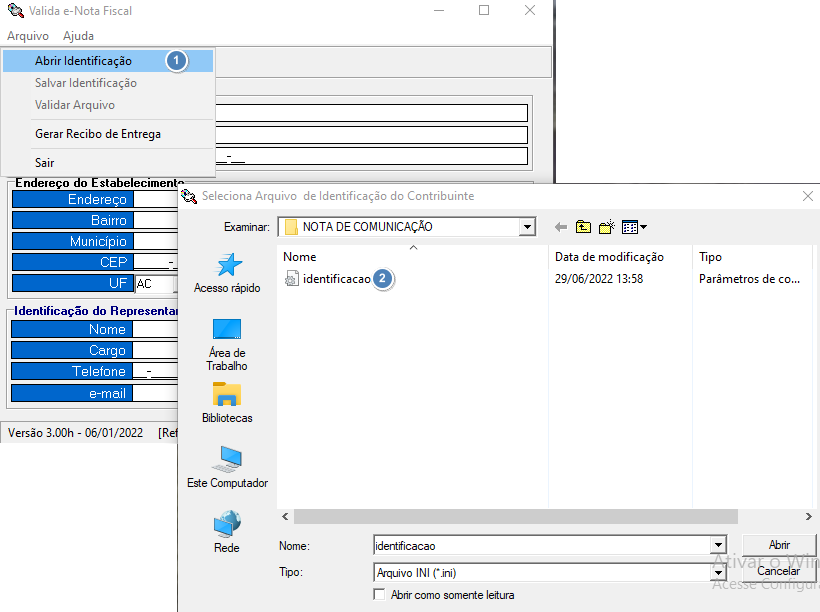This screenshot has width=820, height=612.
Task: Choose Gerar Recibo de Entrega
Action: [108, 134]
